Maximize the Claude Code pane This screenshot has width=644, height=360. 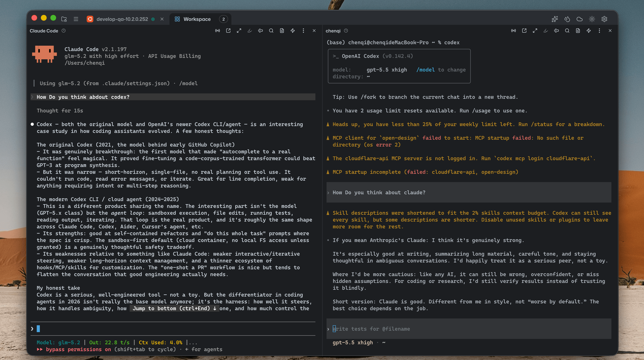coord(239,31)
